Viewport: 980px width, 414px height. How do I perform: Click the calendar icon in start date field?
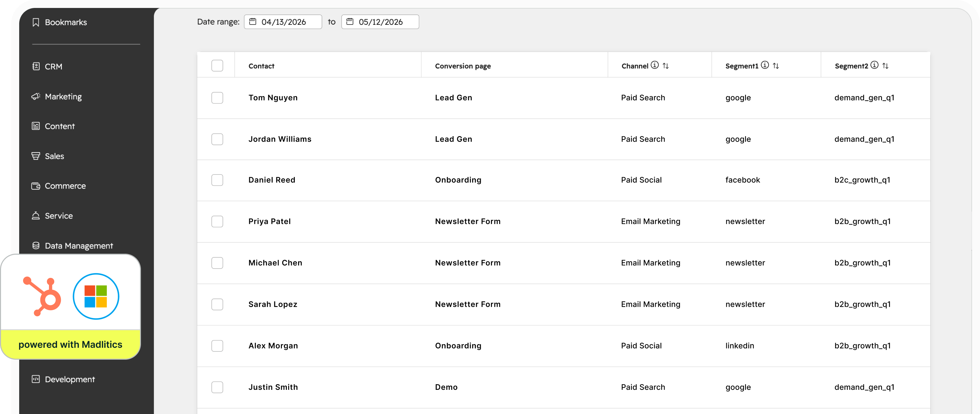pos(252,22)
